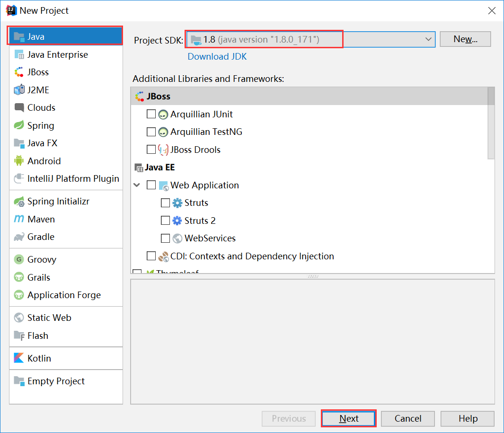The image size is (504, 433).
Task: Enable Arquillian JUnit checkbox
Action: 151,114
